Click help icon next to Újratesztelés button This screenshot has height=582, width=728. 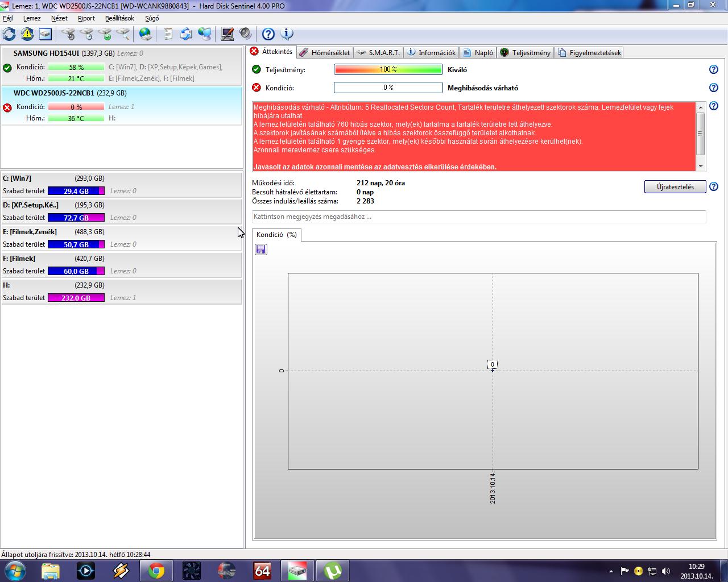click(714, 186)
